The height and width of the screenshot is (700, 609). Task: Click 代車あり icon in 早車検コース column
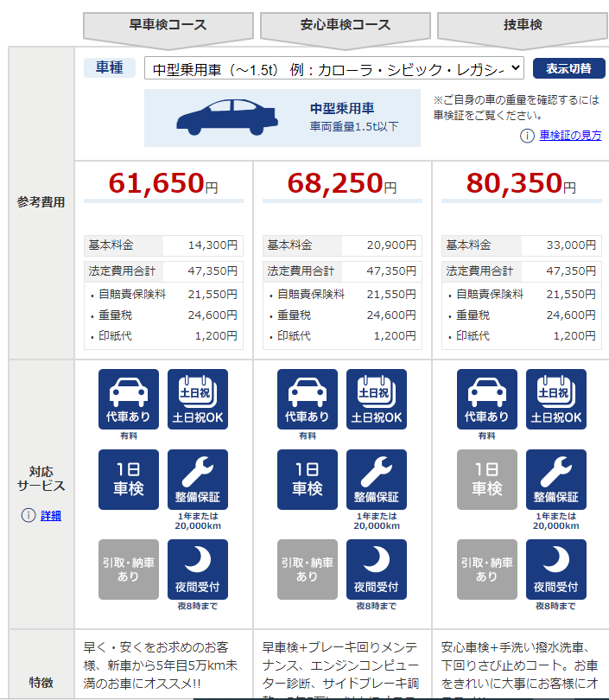[x=128, y=399]
